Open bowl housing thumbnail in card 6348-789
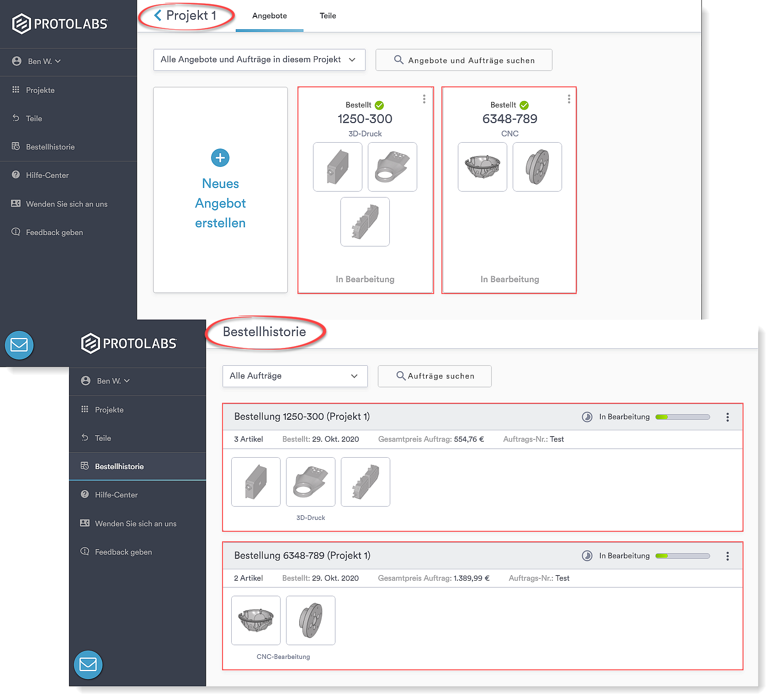The height and width of the screenshot is (700, 775). click(x=483, y=167)
